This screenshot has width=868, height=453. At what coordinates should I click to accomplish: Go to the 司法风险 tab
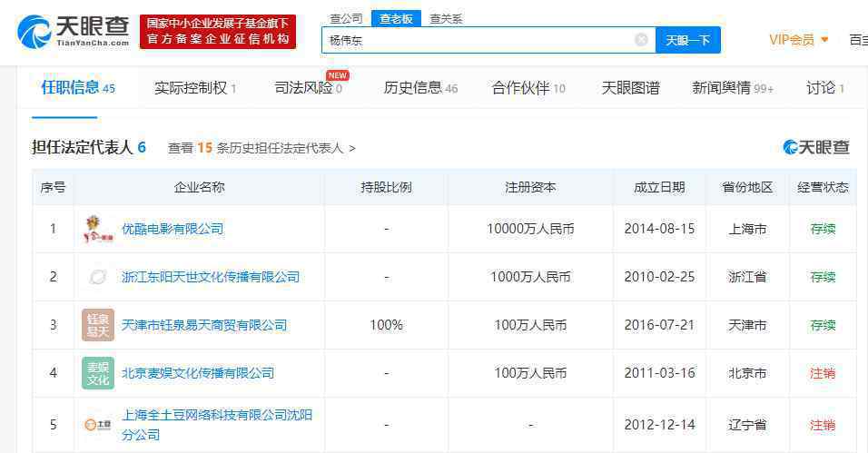point(309,88)
